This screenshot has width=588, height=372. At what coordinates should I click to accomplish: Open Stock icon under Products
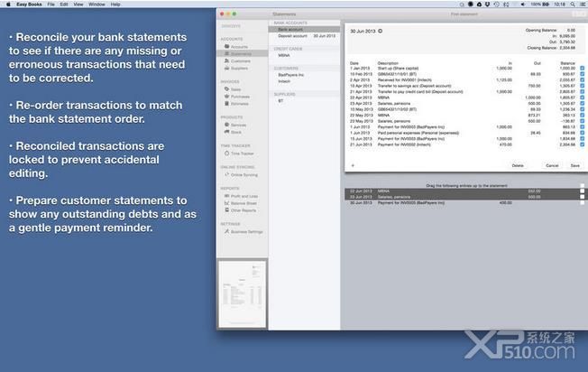click(226, 132)
